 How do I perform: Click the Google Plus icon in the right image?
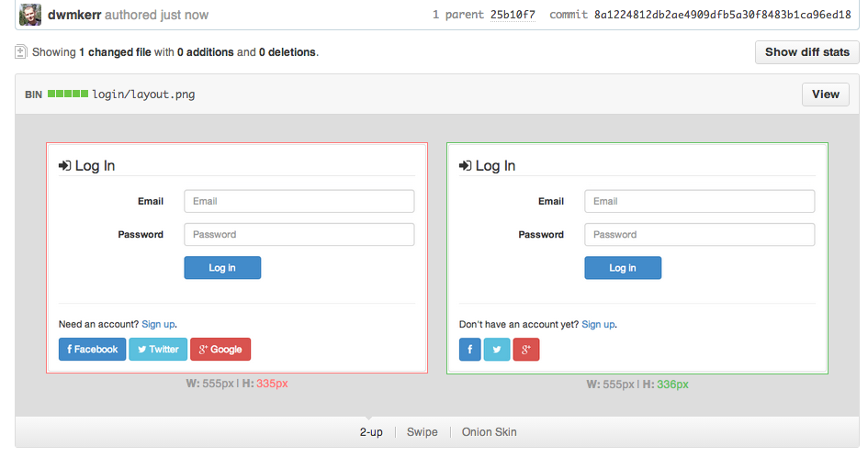(526, 349)
